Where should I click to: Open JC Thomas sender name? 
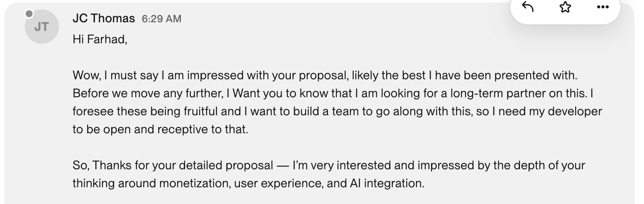tap(104, 18)
